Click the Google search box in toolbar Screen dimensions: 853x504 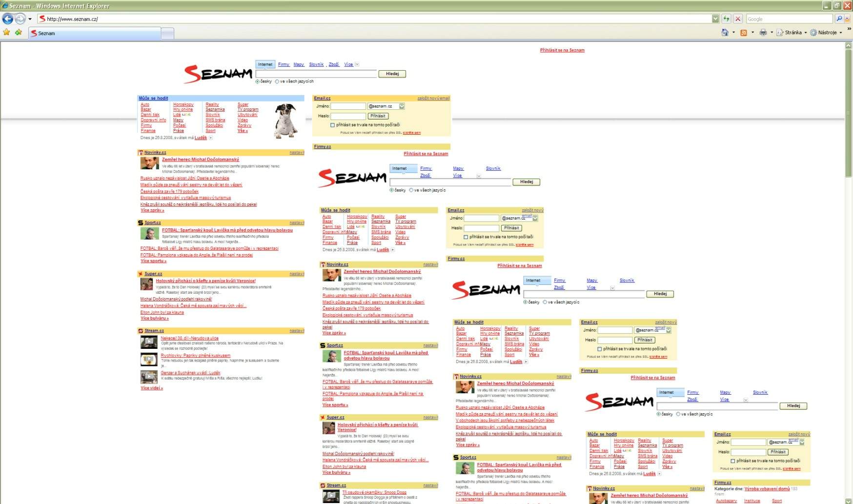(x=789, y=19)
